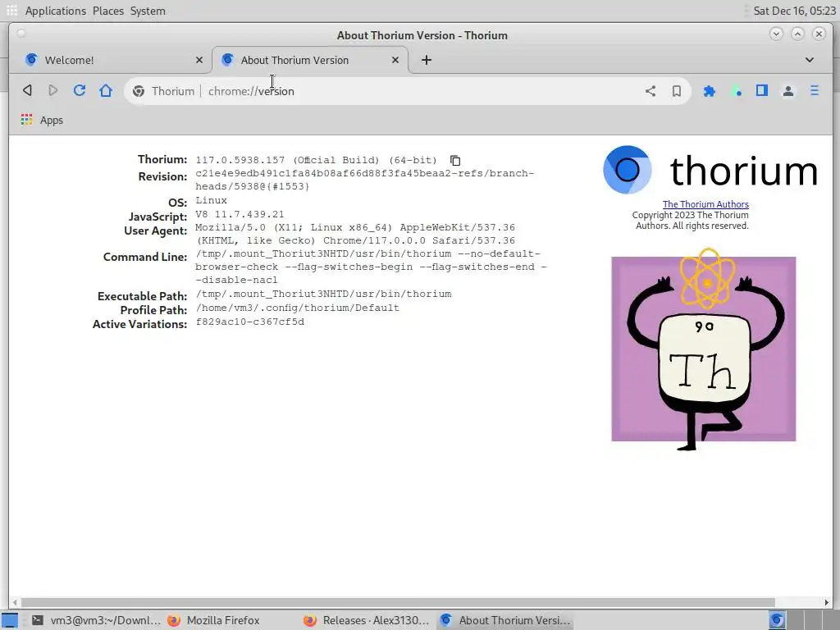Screen dimensions: 840x630
Task: Reload the chrome://version page
Action: tap(80, 90)
